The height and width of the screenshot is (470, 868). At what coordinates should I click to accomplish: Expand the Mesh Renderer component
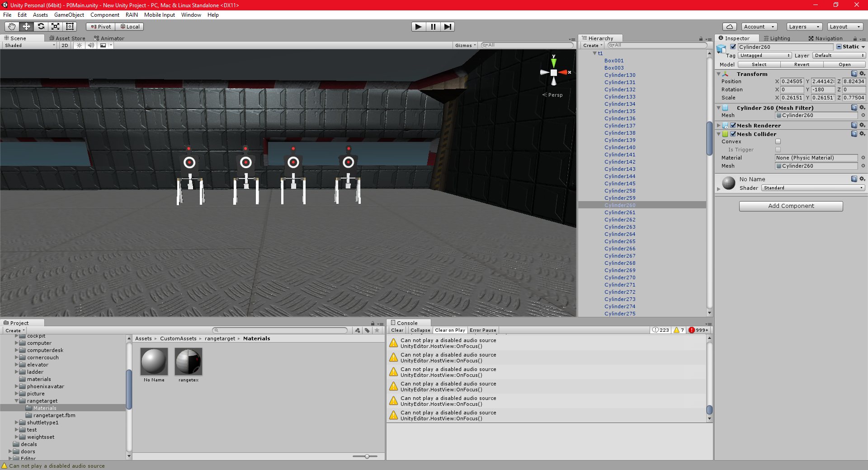tap(719, 125)
